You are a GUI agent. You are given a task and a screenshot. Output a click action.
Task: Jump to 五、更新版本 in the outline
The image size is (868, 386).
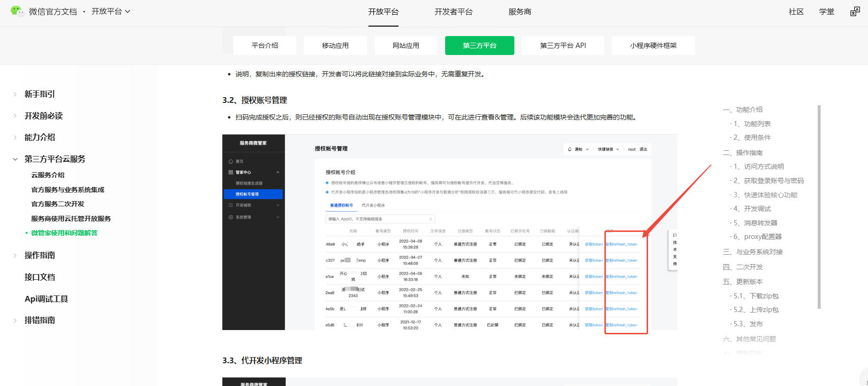click(743, 282)
